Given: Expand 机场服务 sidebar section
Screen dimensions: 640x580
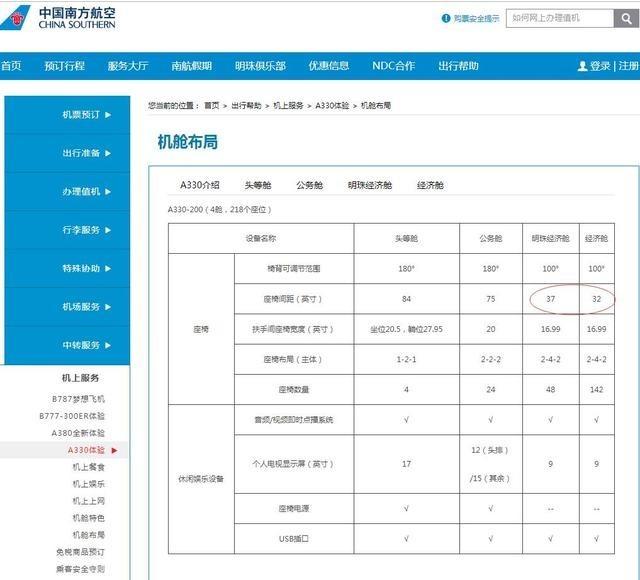Looking at the screenshot, I should tap(67, 307).
